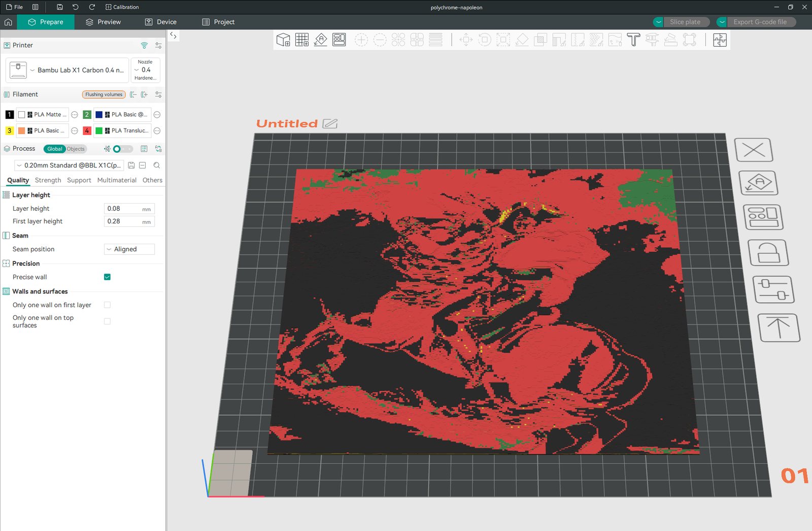This screenshot has height=531, width=812.
Task: Open printer settings sliders icon
Action: coord(158,45)
